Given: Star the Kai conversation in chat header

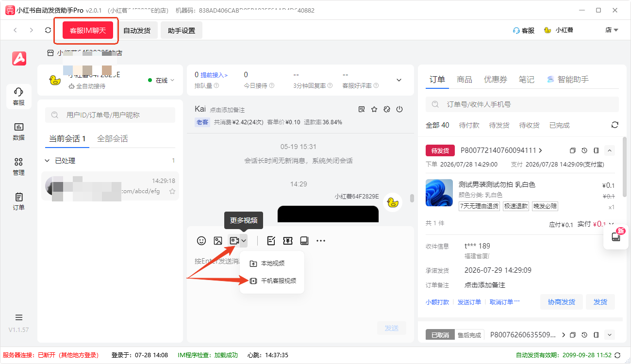Looking at the screenshot, I should point(374,109).
